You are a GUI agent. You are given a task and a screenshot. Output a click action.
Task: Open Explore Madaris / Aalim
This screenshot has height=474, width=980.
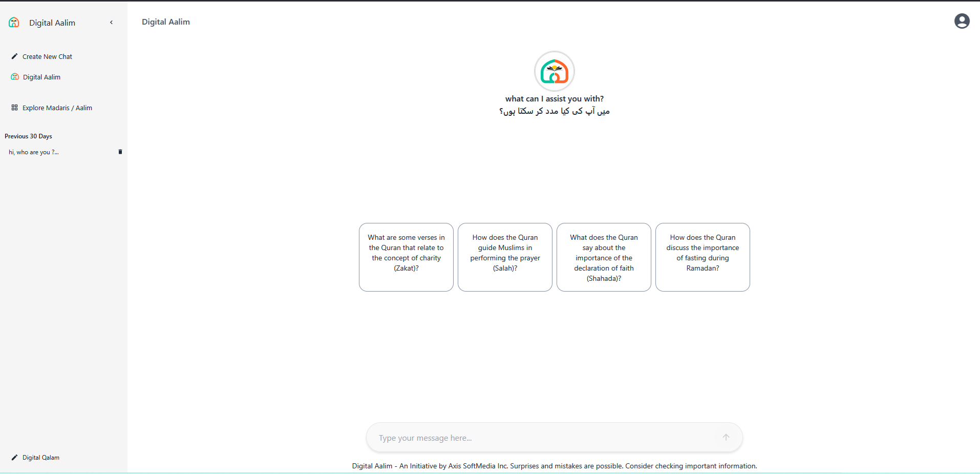[x=57, y=108]
